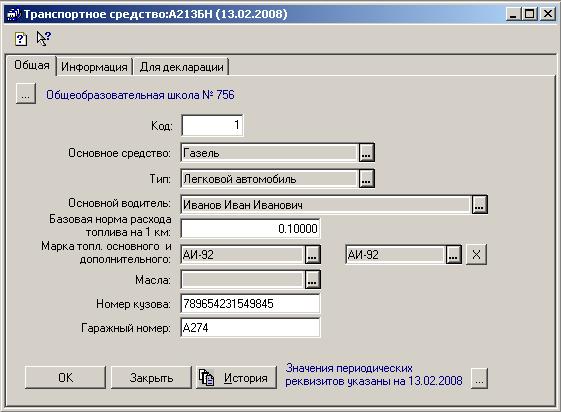Click the Закрыть button
The width and height of the screenshot is (561, 412).
pyautogui.click(x=151, y=378)
